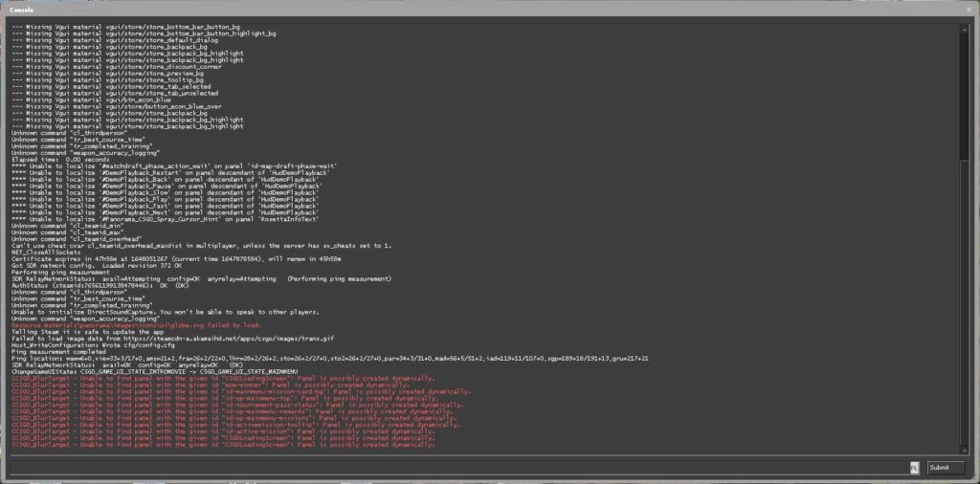
Task: Click the 'Host_WriteConfiguration: Wrote cfg/config.cfg' line
Action: (x=93, y=344)
